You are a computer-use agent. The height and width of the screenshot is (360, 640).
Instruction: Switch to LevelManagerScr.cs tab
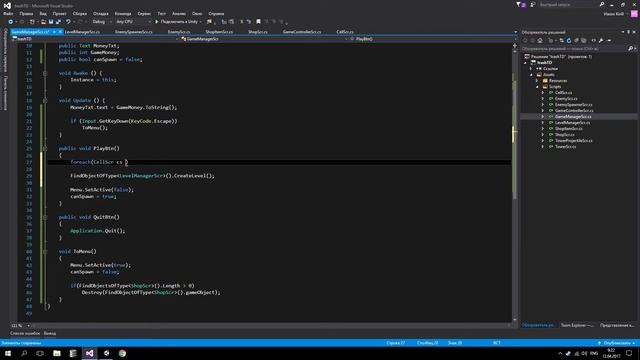[x=82, y=32]
